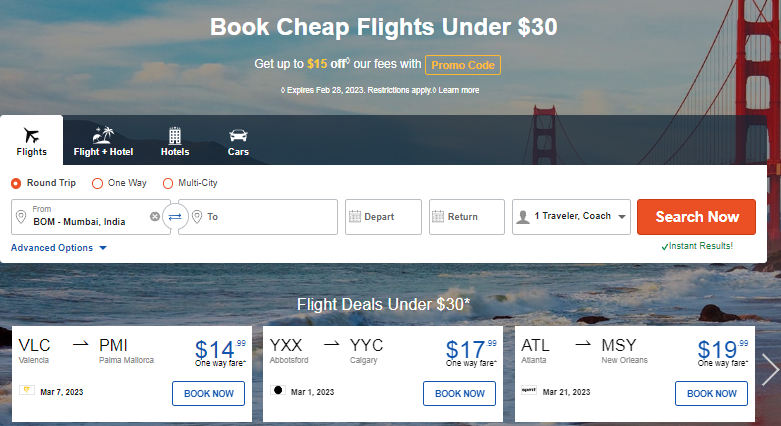Clear the BOM - Mumbai From field

pyautogui.click(x=155, y=216)
